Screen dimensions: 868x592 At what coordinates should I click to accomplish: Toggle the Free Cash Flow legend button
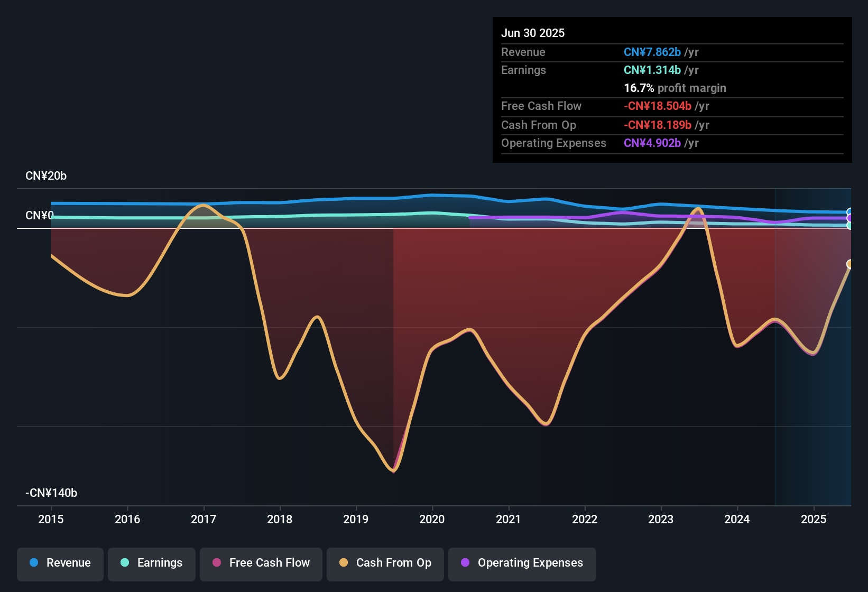[261, 564]
